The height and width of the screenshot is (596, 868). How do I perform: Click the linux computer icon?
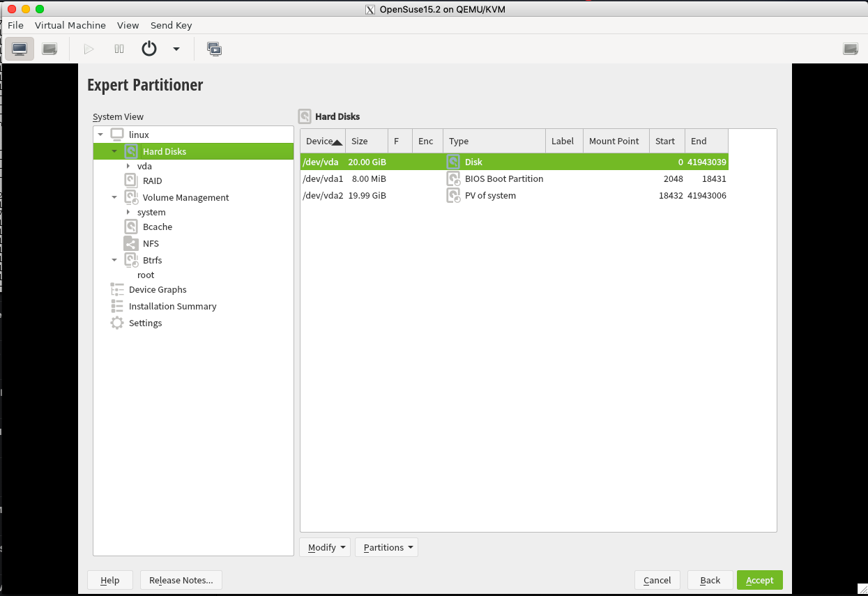[x=117, y=134]
